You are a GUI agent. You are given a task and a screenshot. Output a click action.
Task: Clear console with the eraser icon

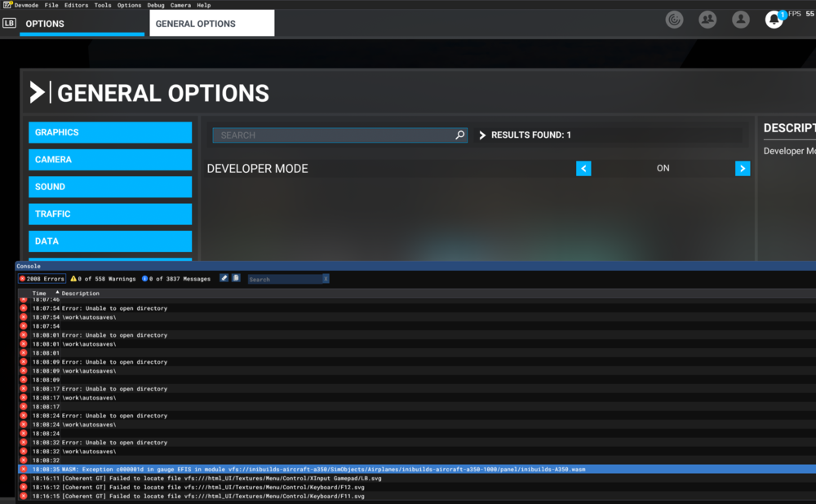click(224, 279)
